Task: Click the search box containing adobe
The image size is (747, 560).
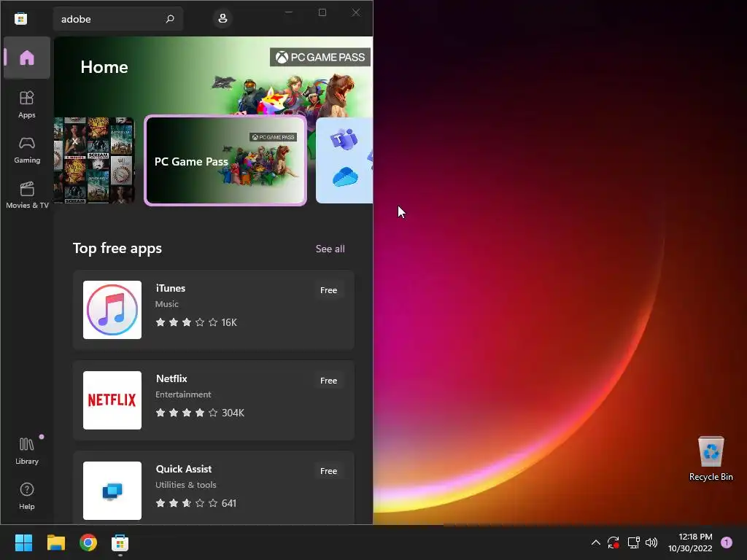Action: pyautogui.click(x=118, y=19)
